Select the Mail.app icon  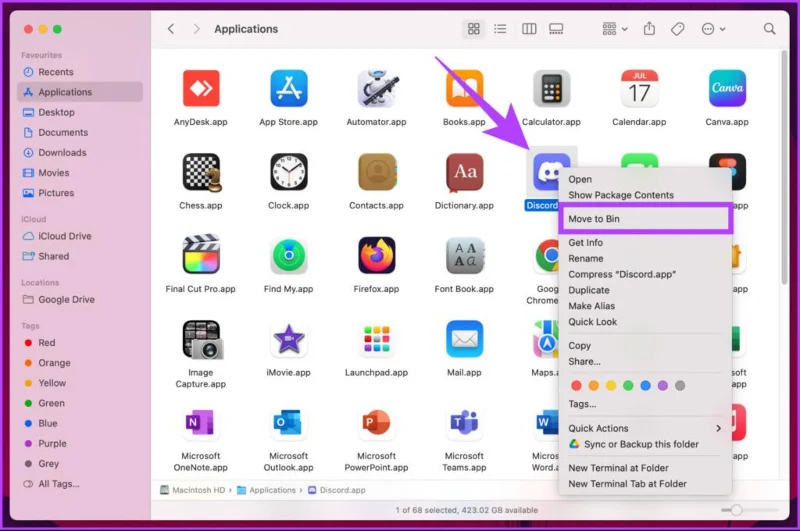[x=464, y=339]
